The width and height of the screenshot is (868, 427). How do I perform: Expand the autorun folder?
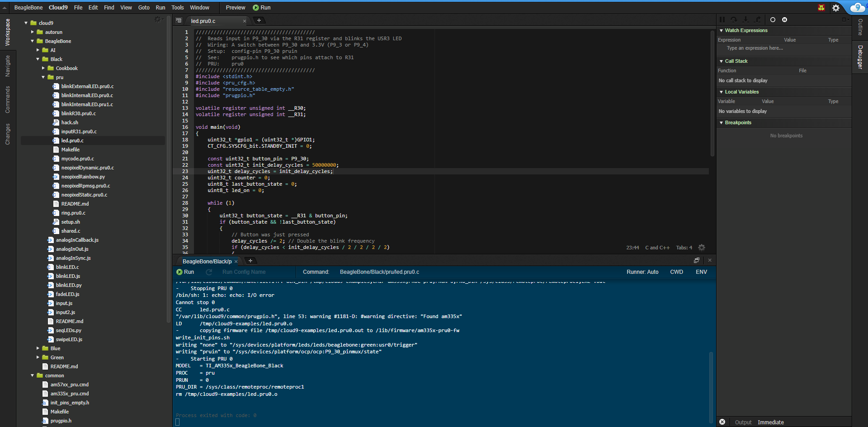pos(33,32)
